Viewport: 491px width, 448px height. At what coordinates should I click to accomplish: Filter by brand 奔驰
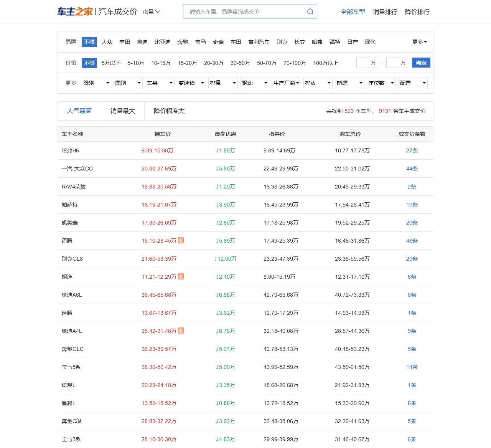click(183, 42)
